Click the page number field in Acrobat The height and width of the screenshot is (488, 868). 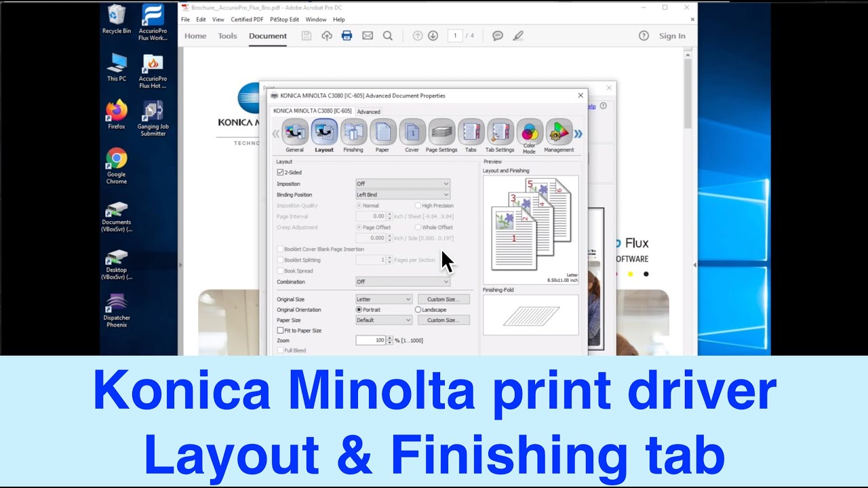click(x=455, y=35)
